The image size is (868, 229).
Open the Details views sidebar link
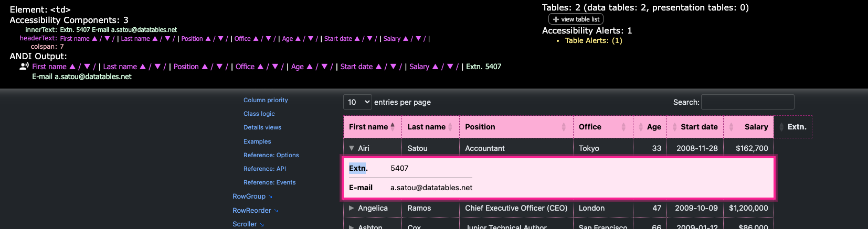[262, 127]
